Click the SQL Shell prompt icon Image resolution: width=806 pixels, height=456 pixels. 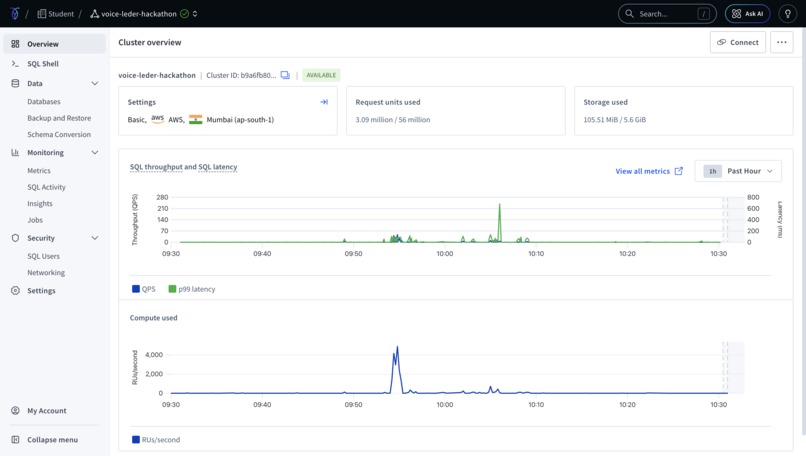click(15, 64)
